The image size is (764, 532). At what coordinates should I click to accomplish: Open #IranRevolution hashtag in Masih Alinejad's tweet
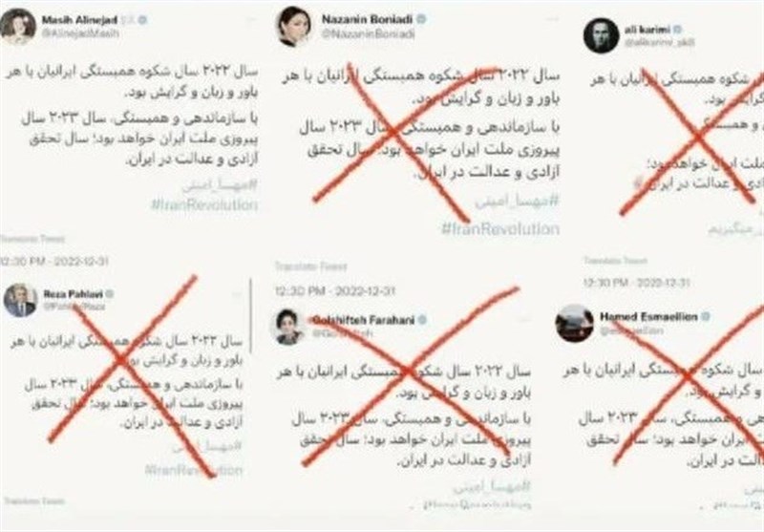204,204
